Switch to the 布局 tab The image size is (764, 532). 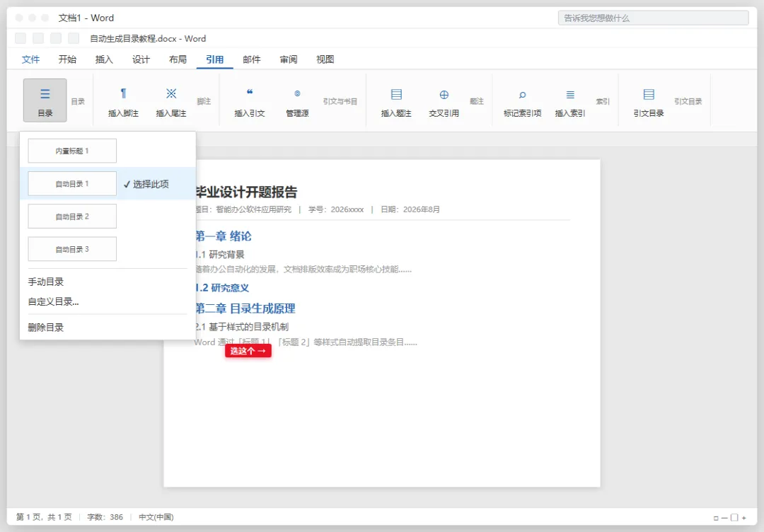(x=178, y=59)
